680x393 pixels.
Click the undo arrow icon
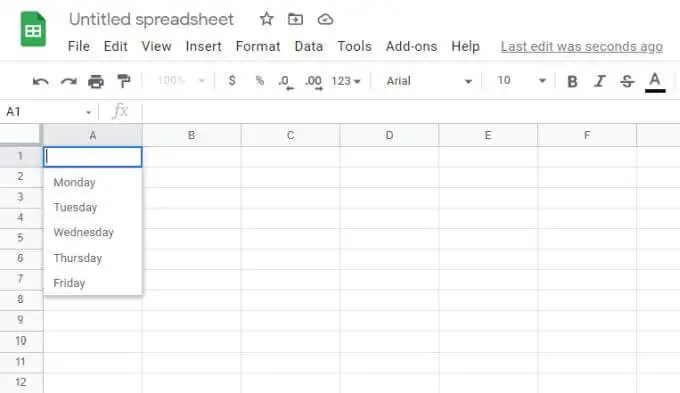coord(41,81)
